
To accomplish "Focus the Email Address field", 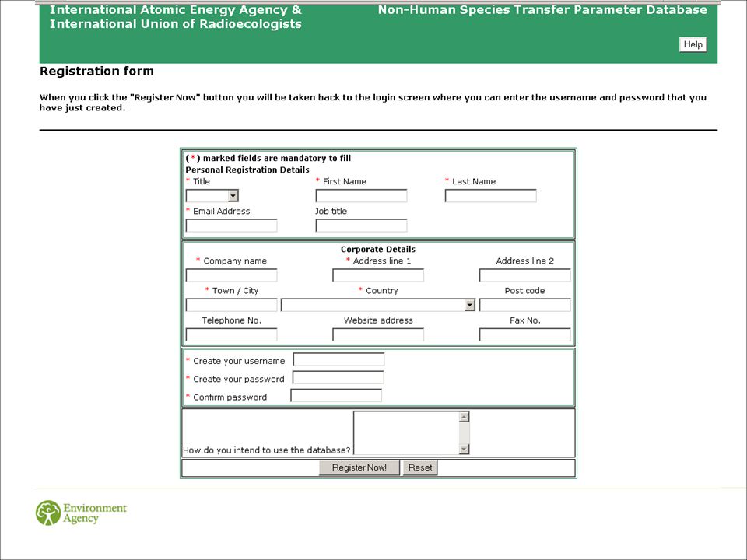I will (x=231, y=226).
